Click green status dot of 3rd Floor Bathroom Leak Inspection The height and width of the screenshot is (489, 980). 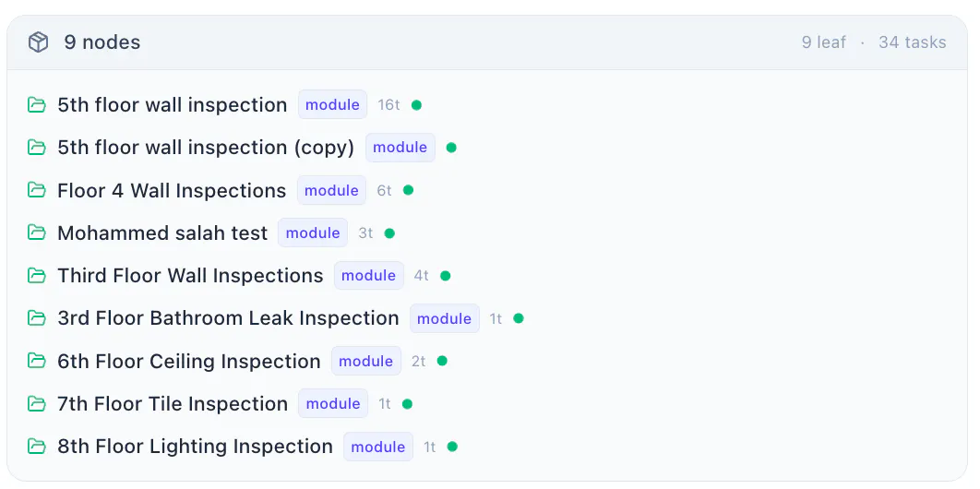[518, 318]
